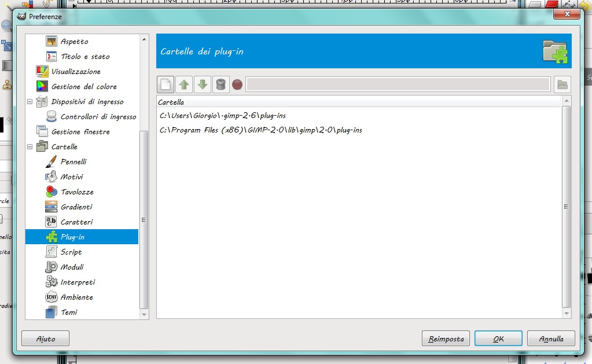Show the Ambiente folders page

coord(76,297)
